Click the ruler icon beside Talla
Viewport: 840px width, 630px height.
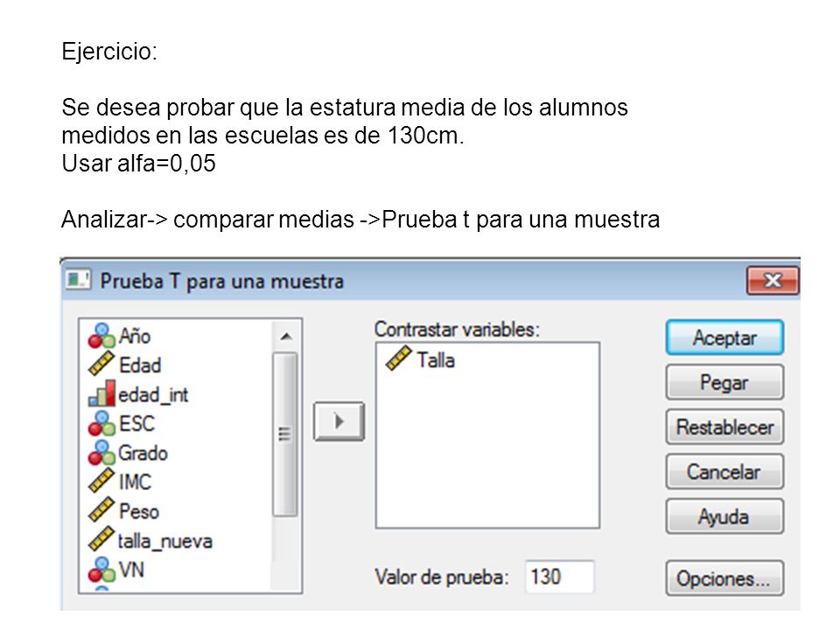click(x=399, y=359)
